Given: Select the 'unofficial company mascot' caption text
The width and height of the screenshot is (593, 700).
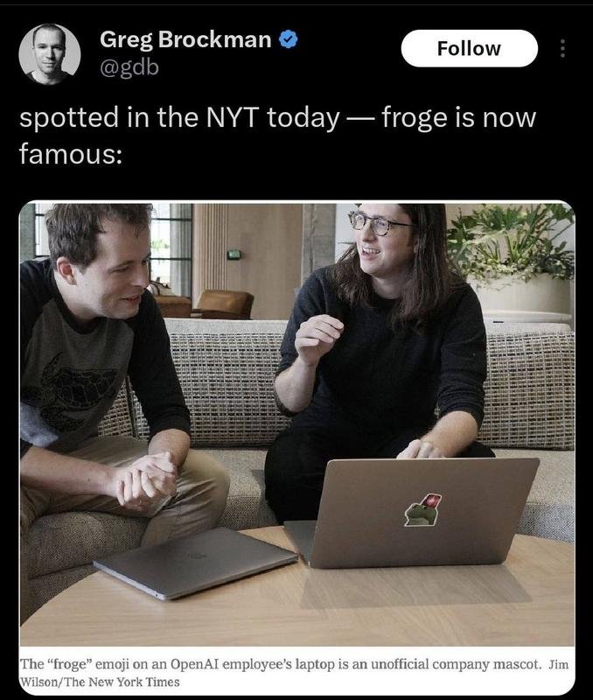Looking at the screenshot, I should (455, 664).
